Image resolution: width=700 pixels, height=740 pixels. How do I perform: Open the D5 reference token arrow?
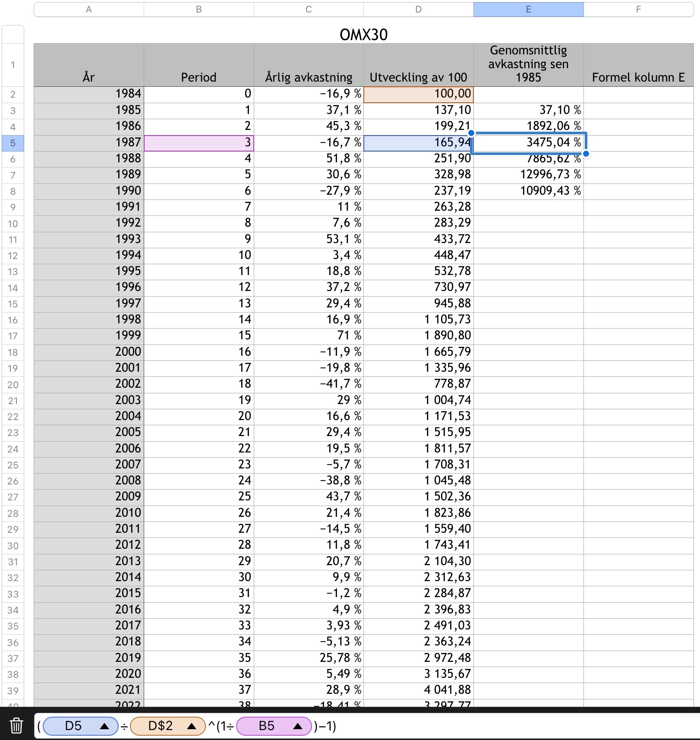(x=104, y=726)
